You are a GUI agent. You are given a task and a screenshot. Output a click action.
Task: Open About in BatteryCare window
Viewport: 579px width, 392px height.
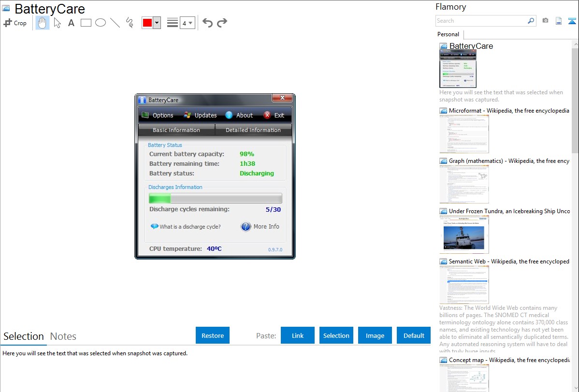tap(239, 115)
